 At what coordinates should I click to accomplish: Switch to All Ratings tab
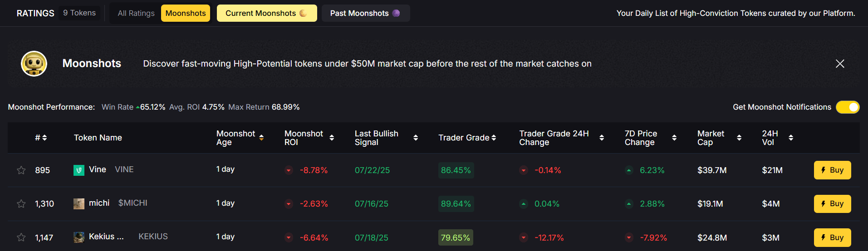(136, 13)
